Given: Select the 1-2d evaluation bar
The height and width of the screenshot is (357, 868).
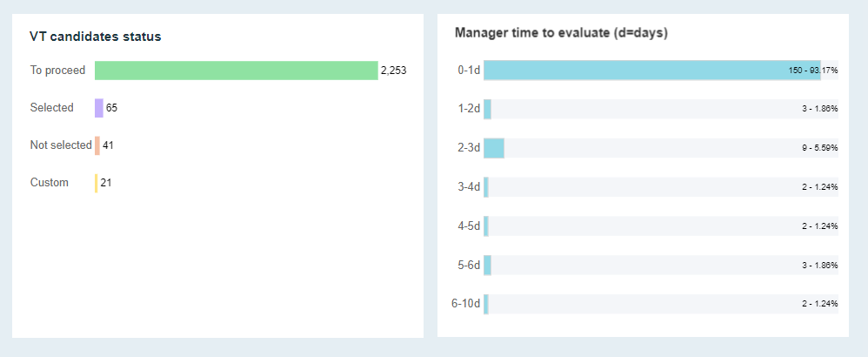Looking at the screenshot, I should pos(488,109).
